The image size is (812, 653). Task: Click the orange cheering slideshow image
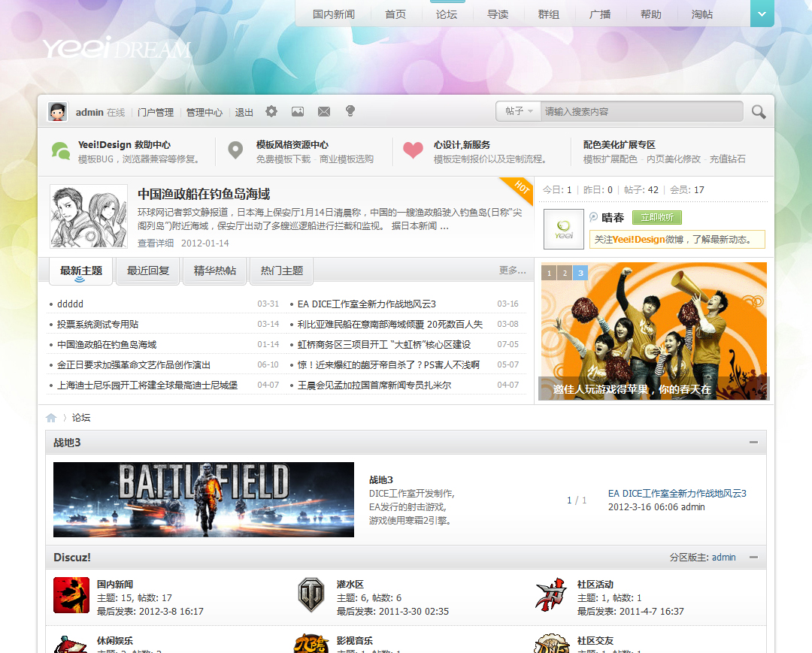[653, 331]
